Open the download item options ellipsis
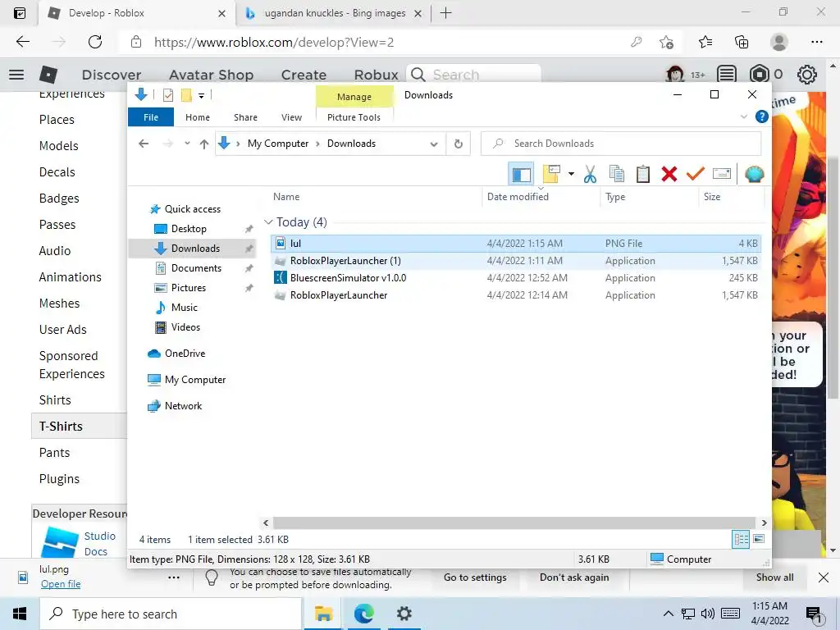840x630 pixels. click(x=174, y=577)
